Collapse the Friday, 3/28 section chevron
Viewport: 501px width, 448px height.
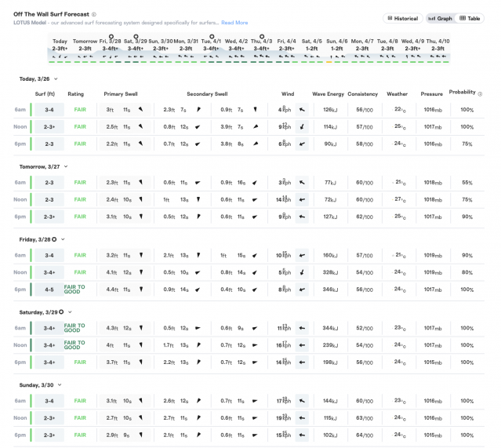[x=63, y=239]
